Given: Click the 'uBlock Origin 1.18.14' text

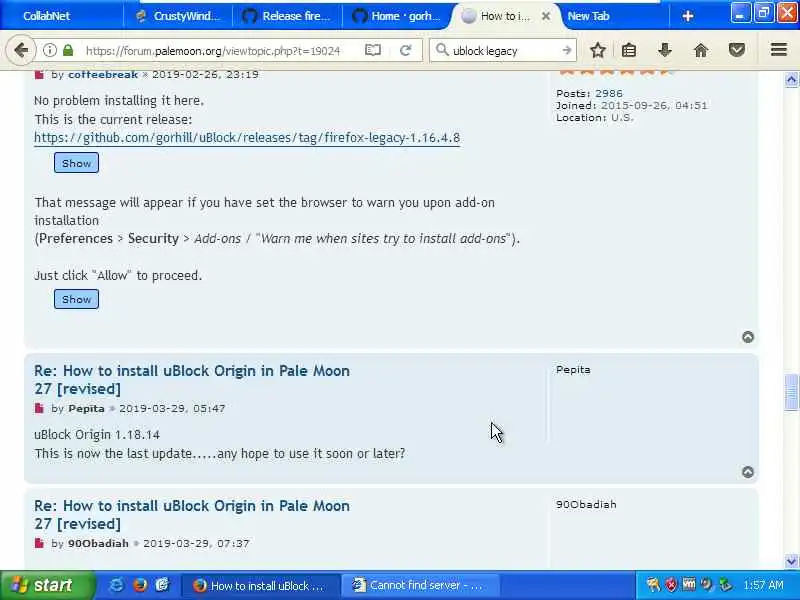Looking at the screenshot, I should click(x=97, y=435).
